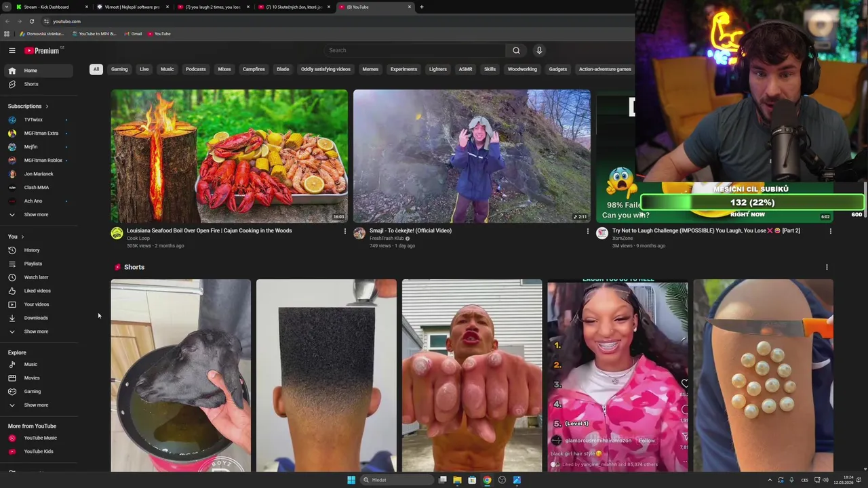Open File Explorer from the taskbar
868x488 pixels.
(457, 480)
